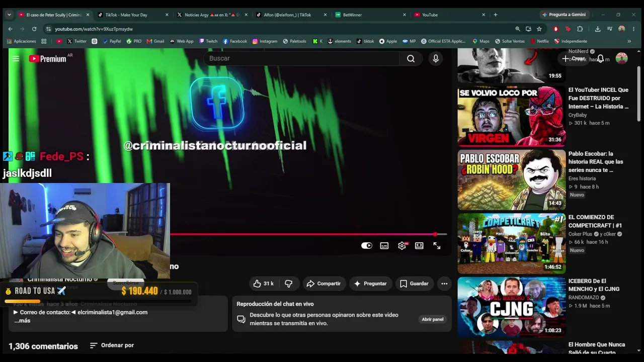Click the browser back arrow

tap(10, 29)
